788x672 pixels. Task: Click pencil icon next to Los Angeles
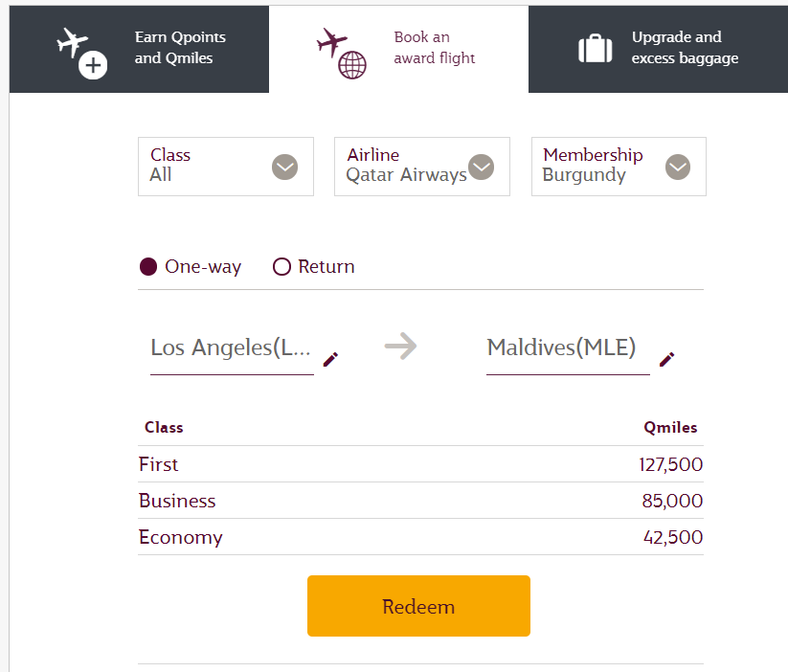[x=330, y=359]
